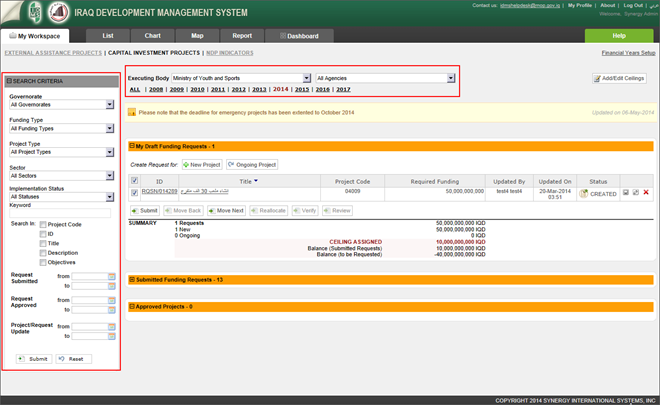Click the Move Next button
Viewport: 660px width, 405px height.
(x=226, y=210)
